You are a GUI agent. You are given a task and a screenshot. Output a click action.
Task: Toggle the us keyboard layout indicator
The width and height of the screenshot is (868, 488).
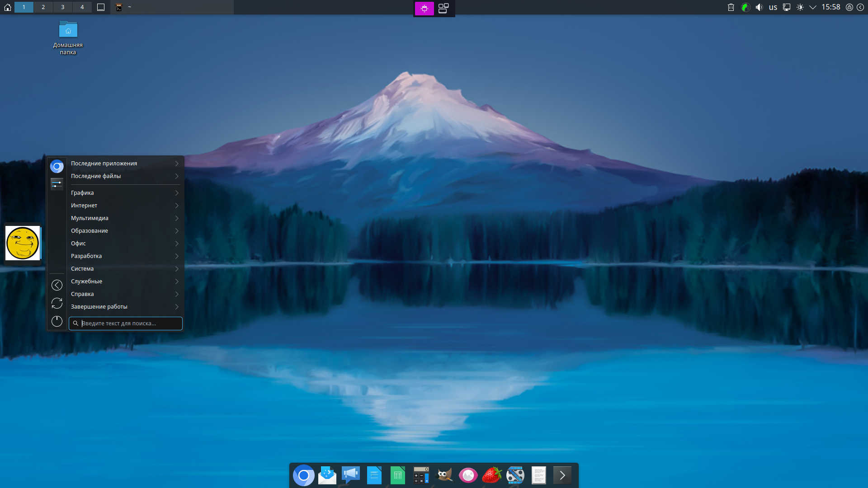pos(773,7)
